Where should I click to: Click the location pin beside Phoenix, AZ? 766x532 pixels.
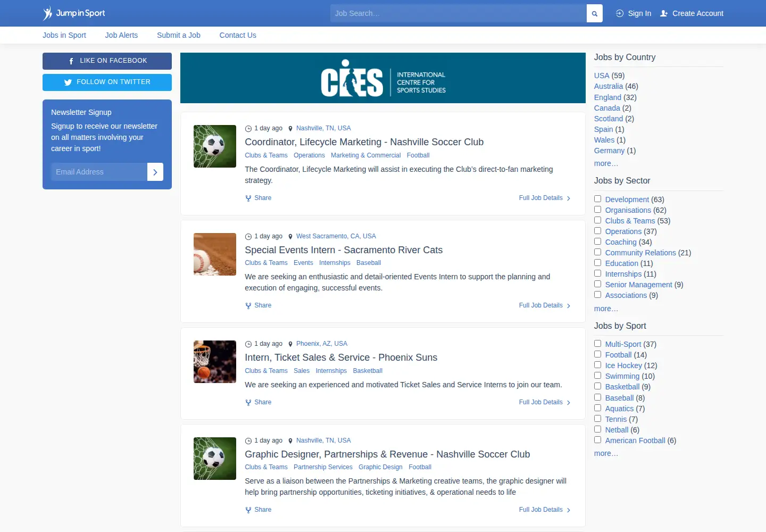tap(290, 344)
